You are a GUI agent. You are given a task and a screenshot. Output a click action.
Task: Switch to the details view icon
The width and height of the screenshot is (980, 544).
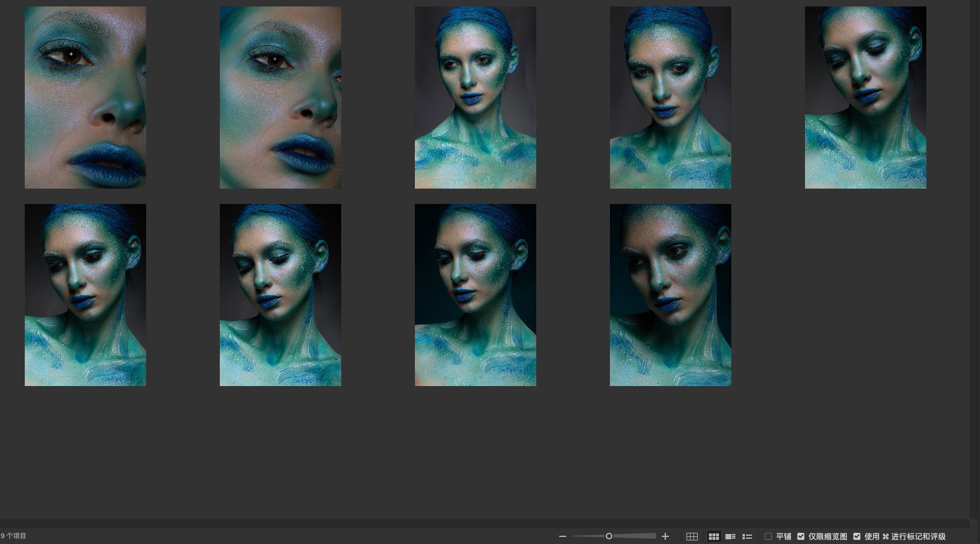730,536
